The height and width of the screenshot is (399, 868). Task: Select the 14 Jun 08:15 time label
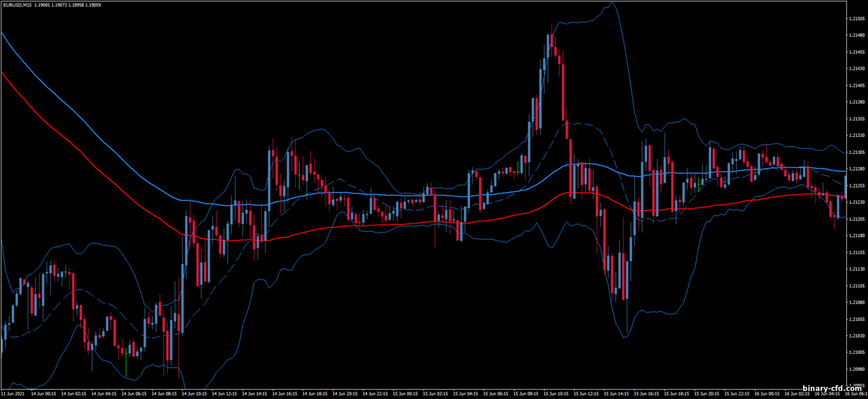(165, 394)
